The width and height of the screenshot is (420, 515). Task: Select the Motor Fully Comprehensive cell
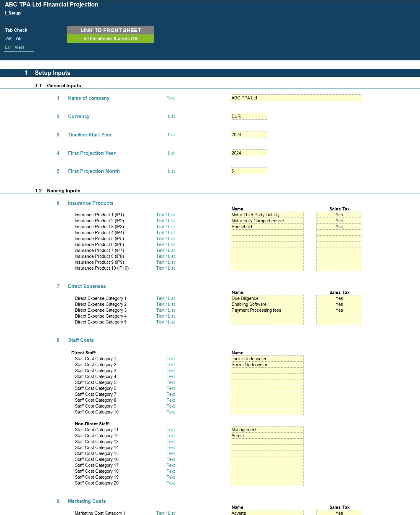(x=267, y=221)
